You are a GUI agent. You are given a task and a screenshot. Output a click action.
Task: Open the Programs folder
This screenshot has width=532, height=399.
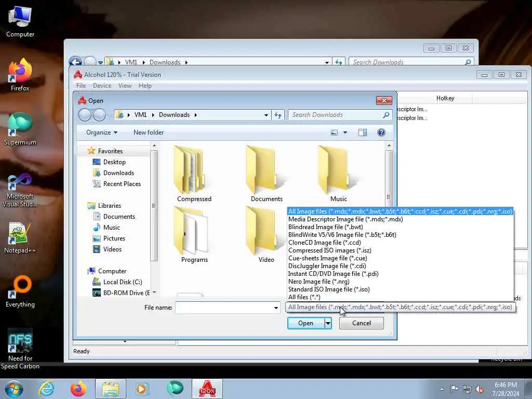point(194,235)
